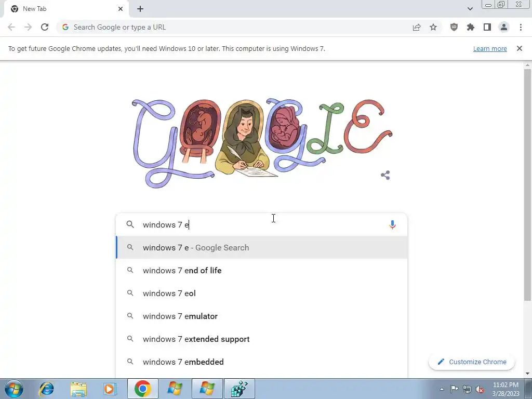
Task: Open the uBlock shield extension
Action: click(x=454, y=27)
